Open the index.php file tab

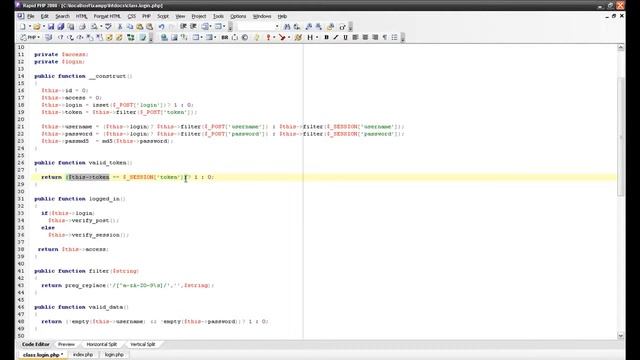tap(83, 355)
